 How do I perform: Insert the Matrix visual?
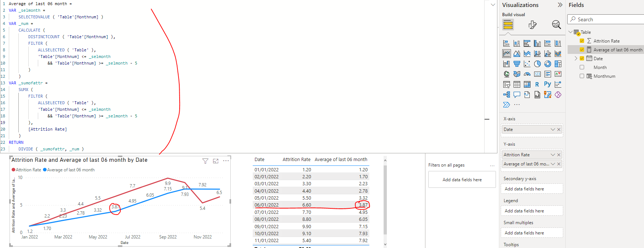tap(527, 84)
